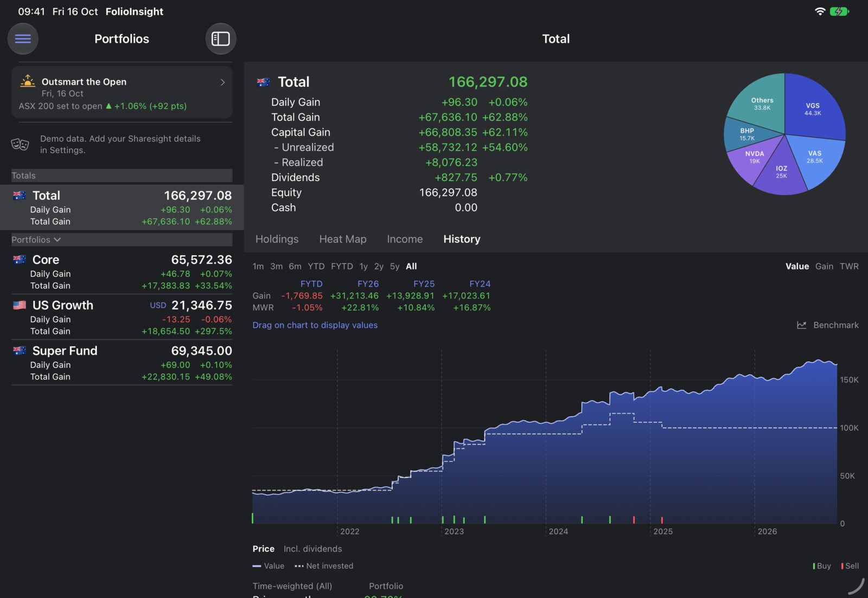The width and height of the screenshot is (868, 598).
Task: Show chart in Gain mode
Action: point(824,266)
